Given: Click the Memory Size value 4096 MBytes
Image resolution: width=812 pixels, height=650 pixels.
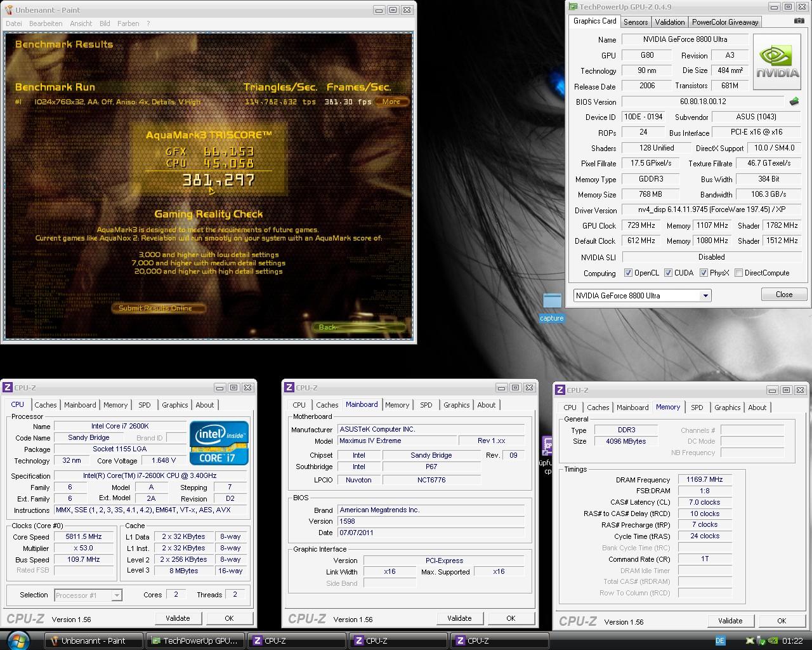Looking at the screenshot, I should click(x=626, y=441).
